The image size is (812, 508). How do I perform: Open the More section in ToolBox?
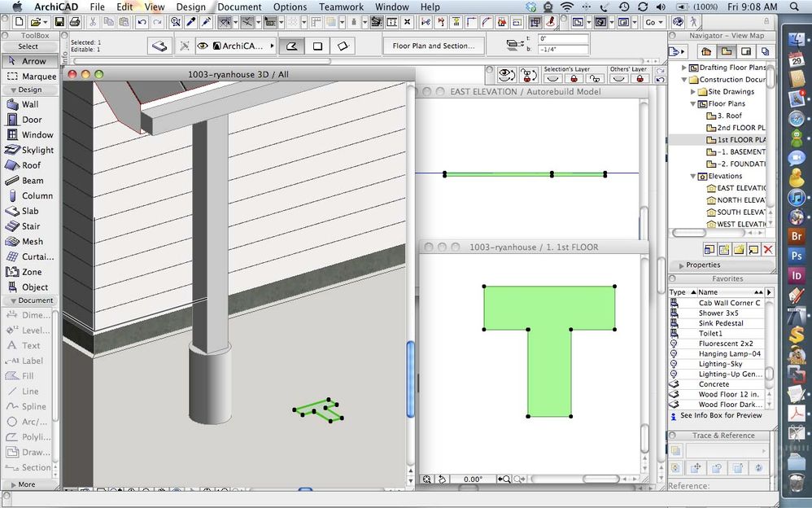coord(27,484)
